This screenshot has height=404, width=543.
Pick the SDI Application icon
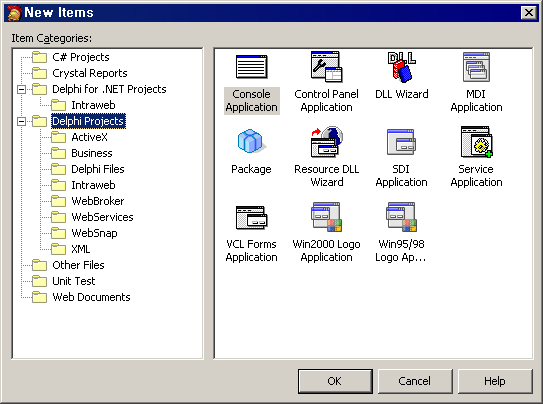click(401, 142)
